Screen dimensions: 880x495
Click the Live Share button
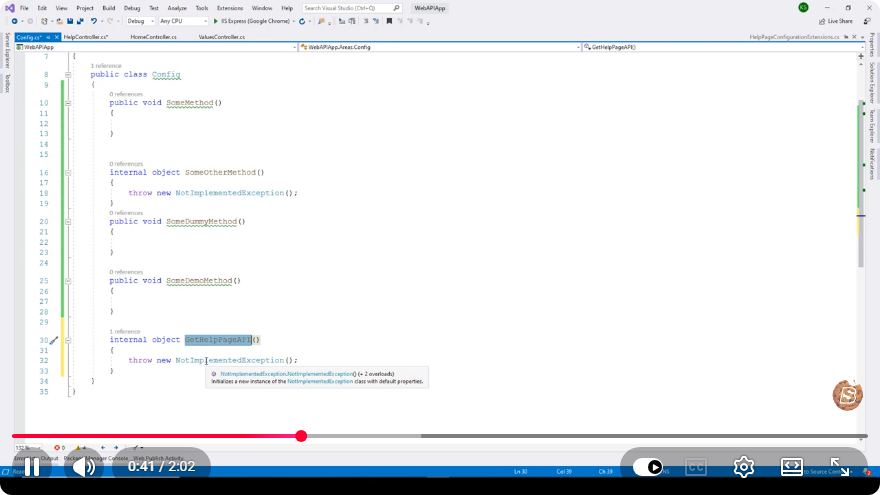(x=836, y=21)
